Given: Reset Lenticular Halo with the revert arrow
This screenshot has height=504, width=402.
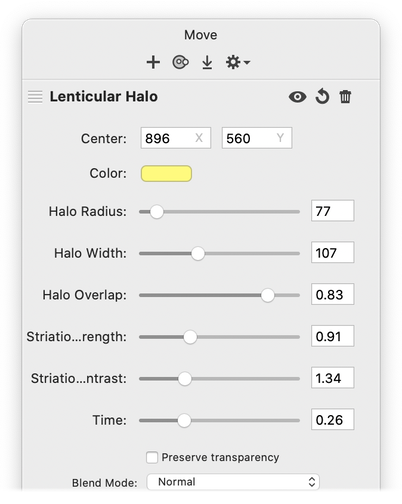Looking at the screenshot, I should [x=322, y=97].
